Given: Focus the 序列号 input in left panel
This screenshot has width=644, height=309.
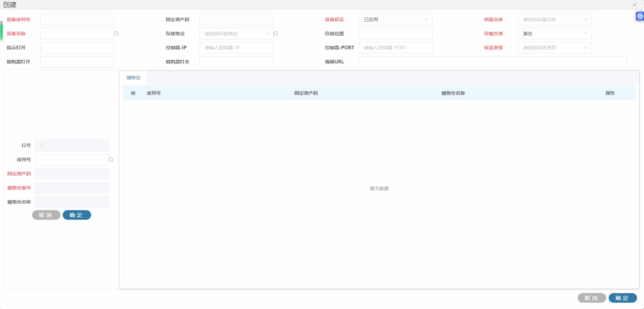Looking at the screenshot, I should click(72, 160).
